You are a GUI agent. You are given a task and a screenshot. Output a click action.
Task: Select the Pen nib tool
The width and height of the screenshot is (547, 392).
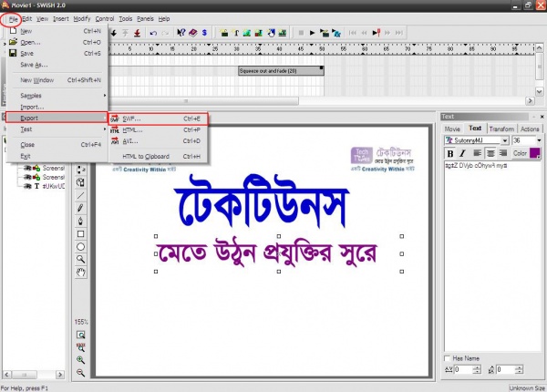pos(80,222)
